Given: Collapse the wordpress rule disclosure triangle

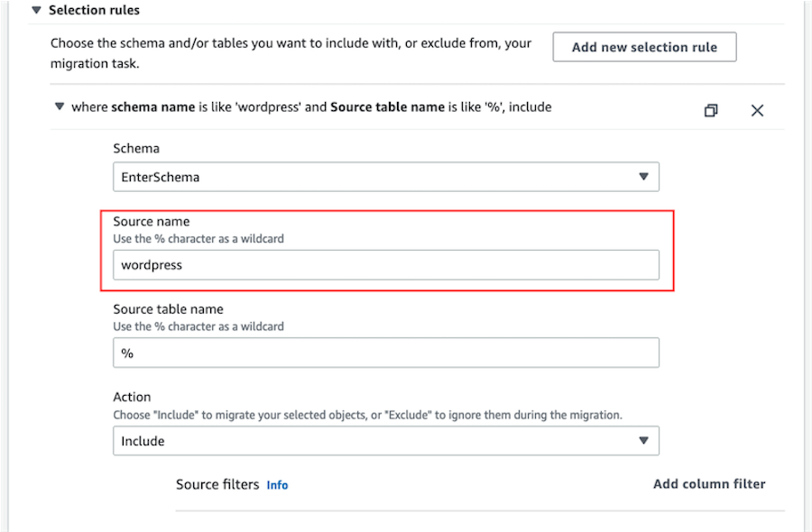Looking at the screenshot, I should (60, 107).
